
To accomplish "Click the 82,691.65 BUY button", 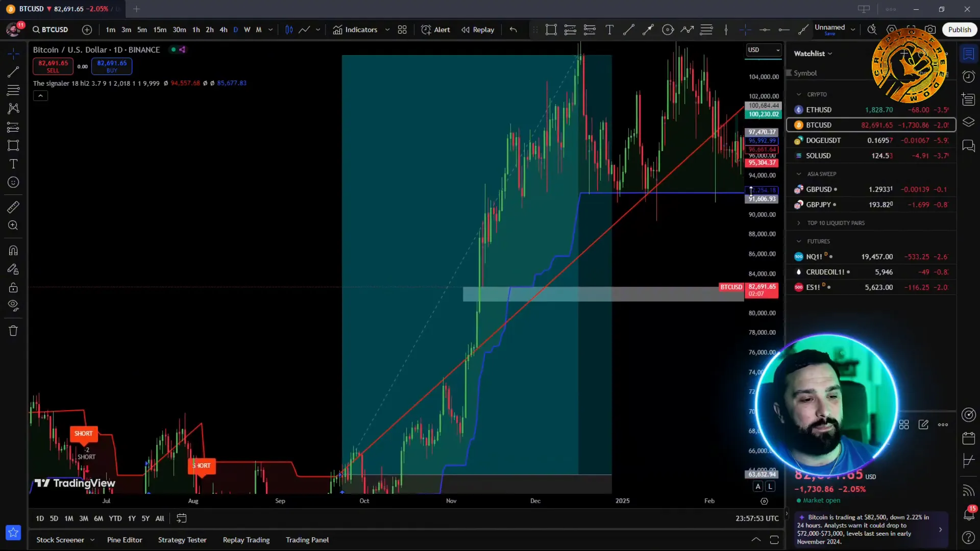I will pos(112,66).
